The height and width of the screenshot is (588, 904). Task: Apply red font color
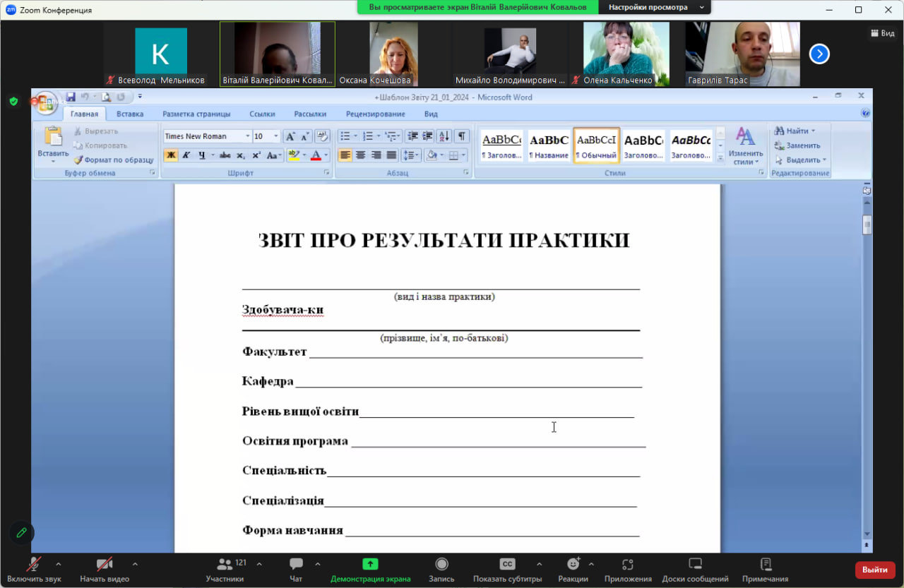coord(316,155)
